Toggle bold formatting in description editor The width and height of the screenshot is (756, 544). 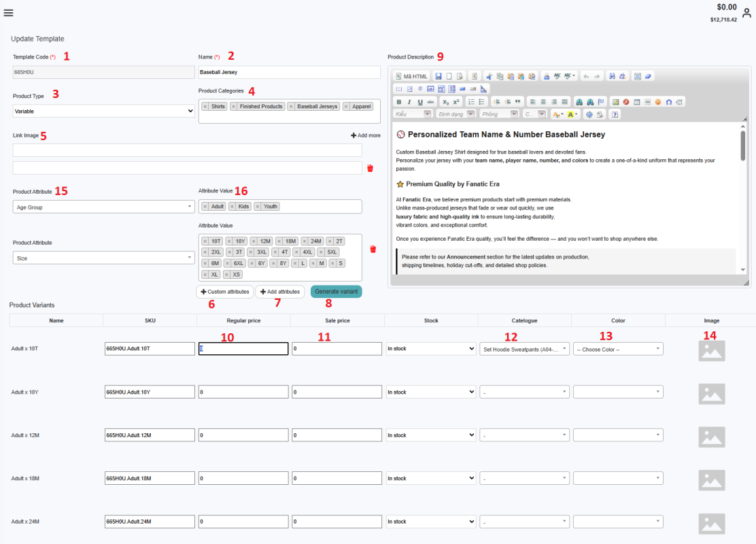[x=399, y=102]
